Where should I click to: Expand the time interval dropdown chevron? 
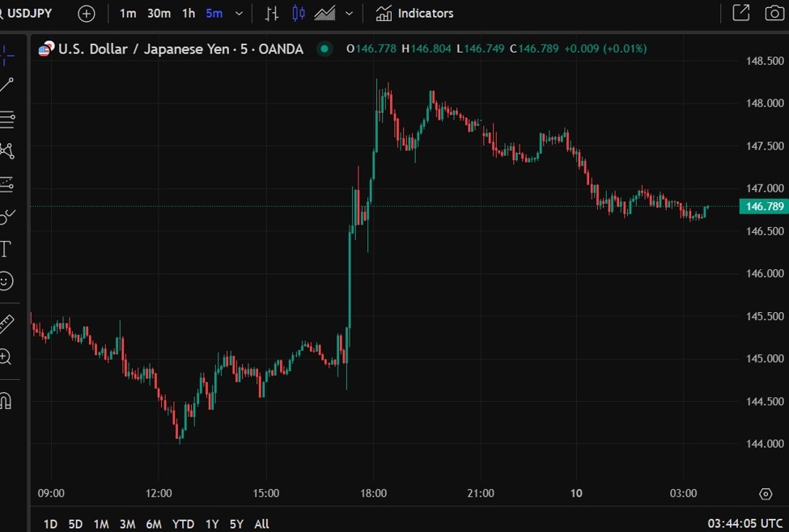pyautogui.click(x=239, y=14)
